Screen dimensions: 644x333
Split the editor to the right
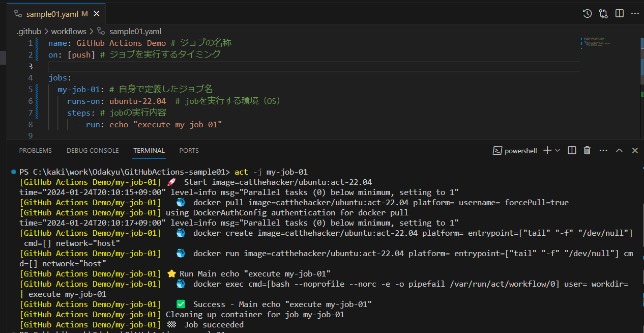click(619, 14)
